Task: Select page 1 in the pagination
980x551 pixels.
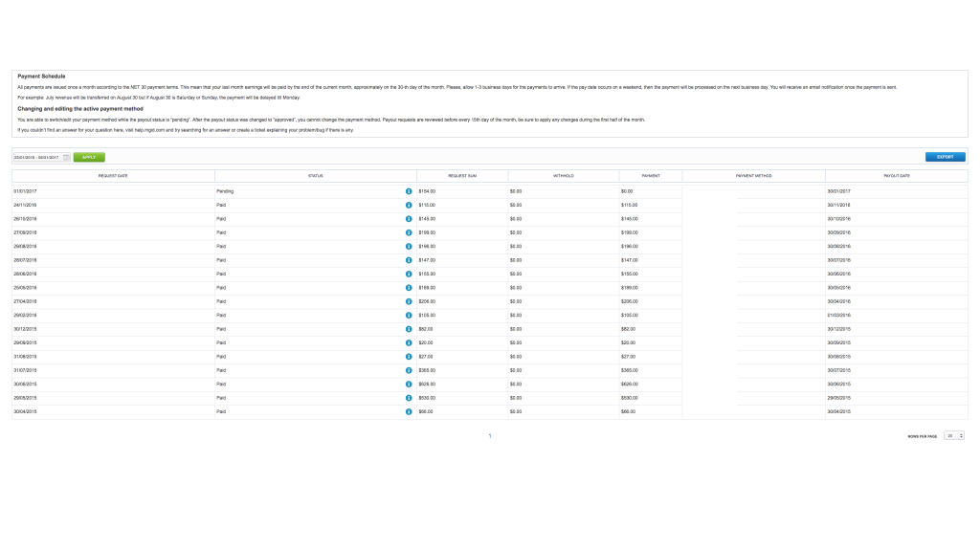Action: coord(490,435)
